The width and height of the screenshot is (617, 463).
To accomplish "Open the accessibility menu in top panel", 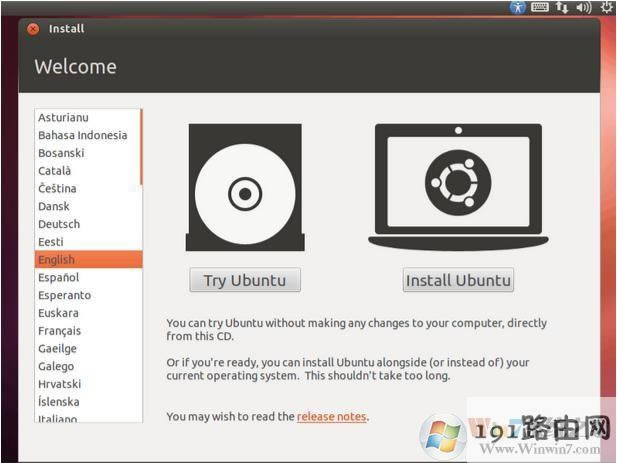I will pos(517,7).
